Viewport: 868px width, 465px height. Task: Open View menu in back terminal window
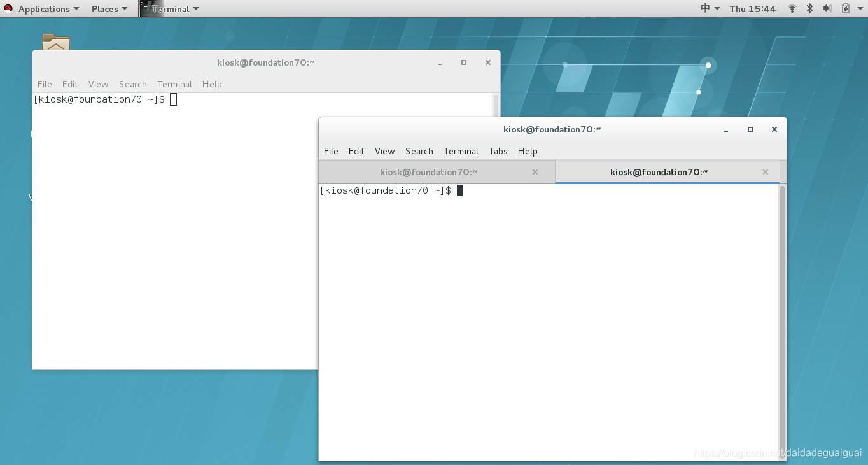tap(98, 84)
